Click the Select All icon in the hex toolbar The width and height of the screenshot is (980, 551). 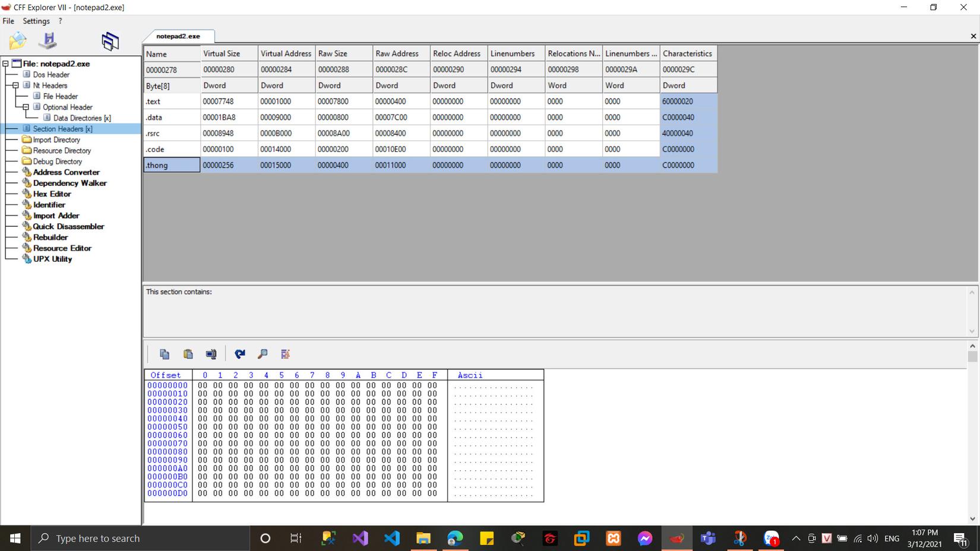click(211, 354)
